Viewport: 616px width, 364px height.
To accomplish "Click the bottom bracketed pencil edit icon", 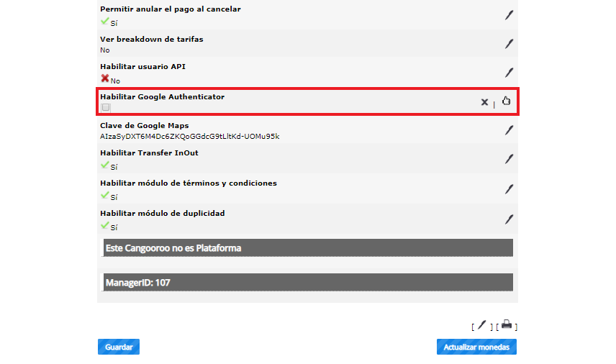I will point(481,325).
